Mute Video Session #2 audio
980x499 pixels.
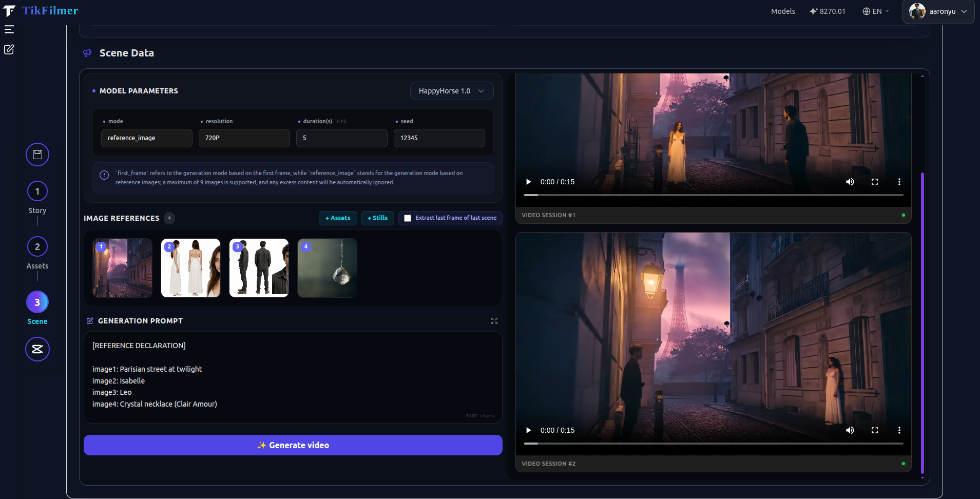(850, 430)
